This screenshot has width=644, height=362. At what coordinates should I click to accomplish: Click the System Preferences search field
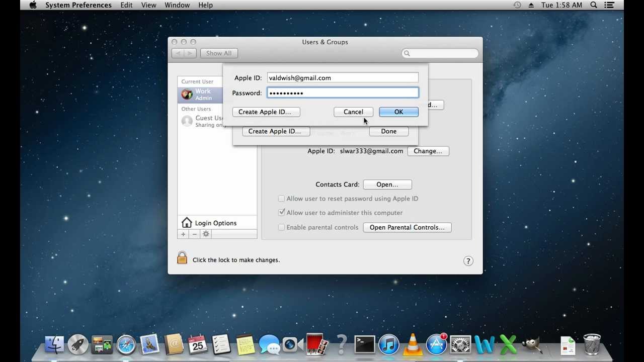[440, 53]
